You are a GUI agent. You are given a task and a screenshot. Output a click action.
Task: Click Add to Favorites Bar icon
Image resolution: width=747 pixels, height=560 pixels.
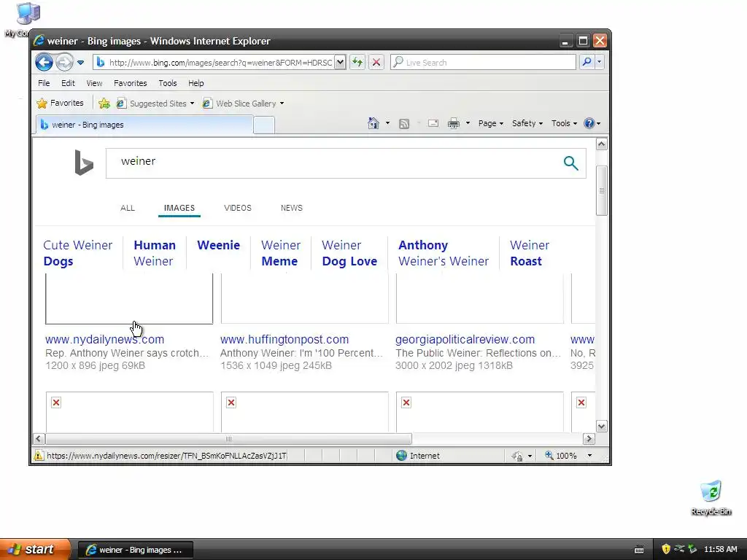104,103
